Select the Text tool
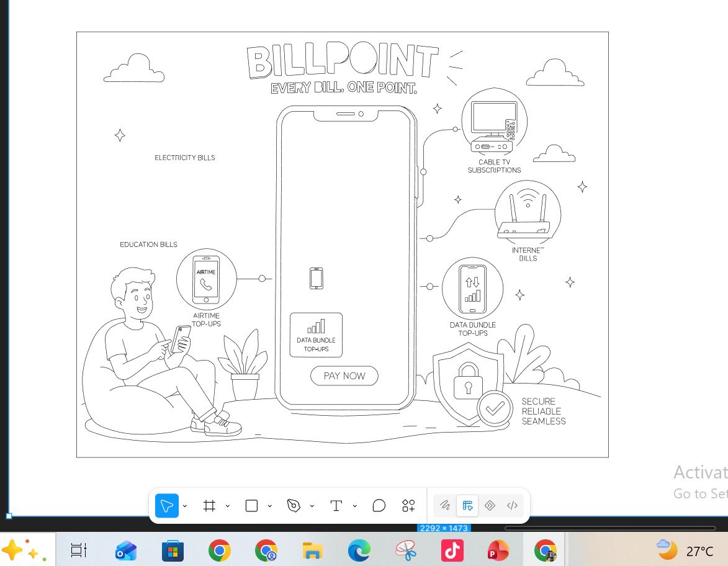728x566 pixels. [x=336, y=506]
